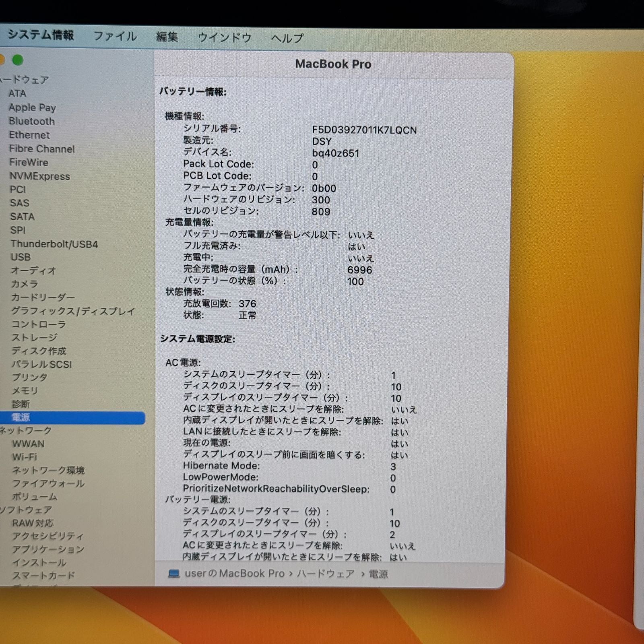The height and width of the screenshot is (644, 644).
Task: Click the Hibernate Mode label
Action: click(x=221, y=466)
